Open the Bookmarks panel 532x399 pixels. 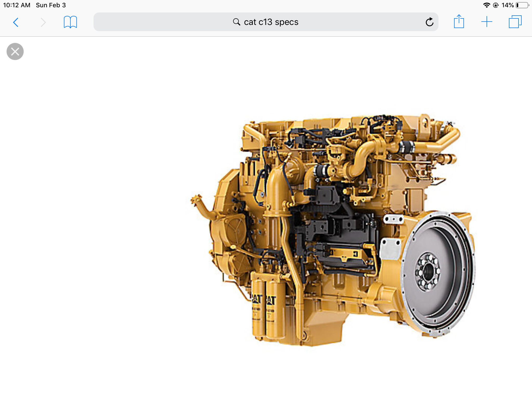tap(70, 22)
